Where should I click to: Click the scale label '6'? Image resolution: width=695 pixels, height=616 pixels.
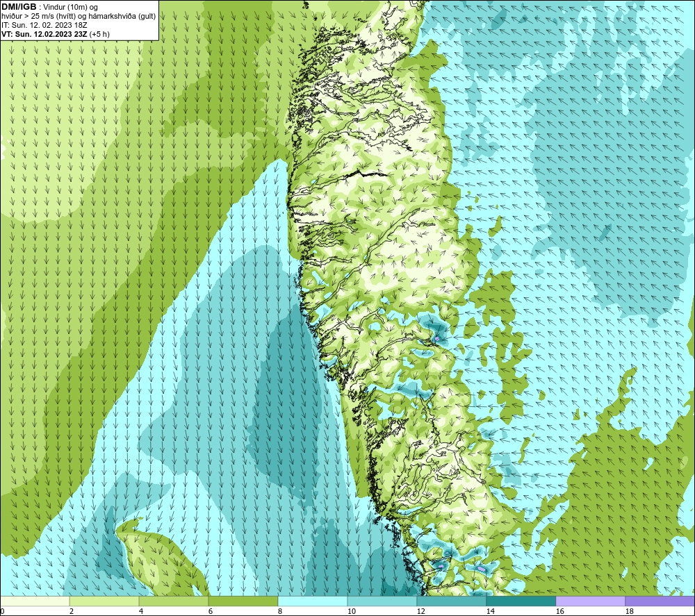point(211,611)
